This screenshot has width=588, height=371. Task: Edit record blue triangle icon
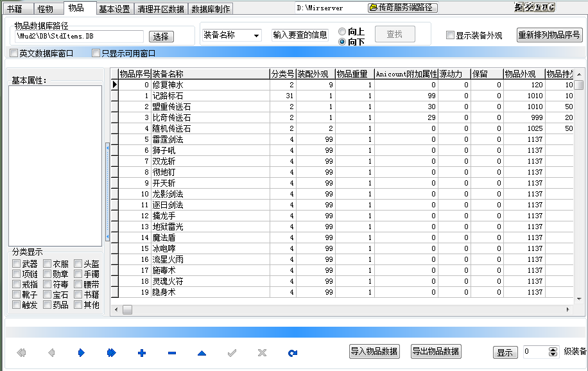tap(202, 352)
